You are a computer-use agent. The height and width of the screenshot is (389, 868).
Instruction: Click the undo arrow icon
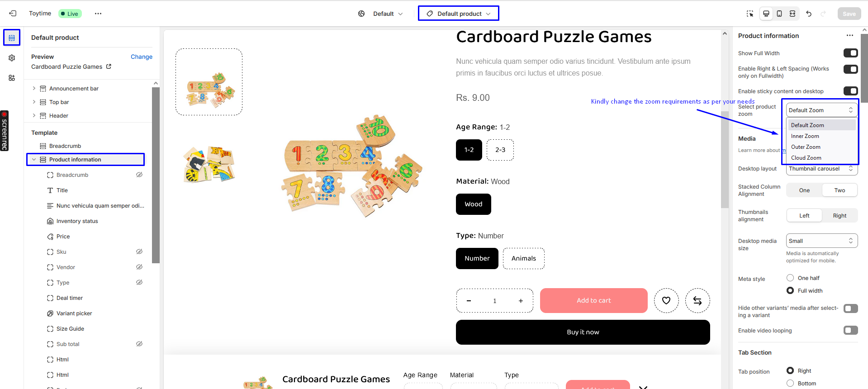(809, 14)
